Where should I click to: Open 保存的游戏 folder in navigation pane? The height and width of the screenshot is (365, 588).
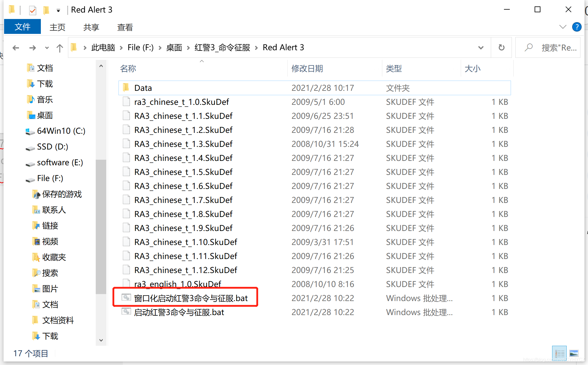pos(62,194)
